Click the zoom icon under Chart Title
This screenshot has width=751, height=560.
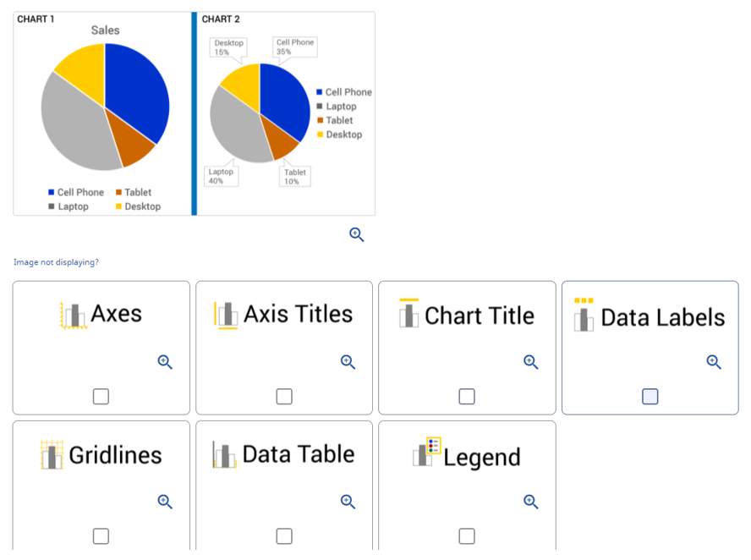click(530, 361)
